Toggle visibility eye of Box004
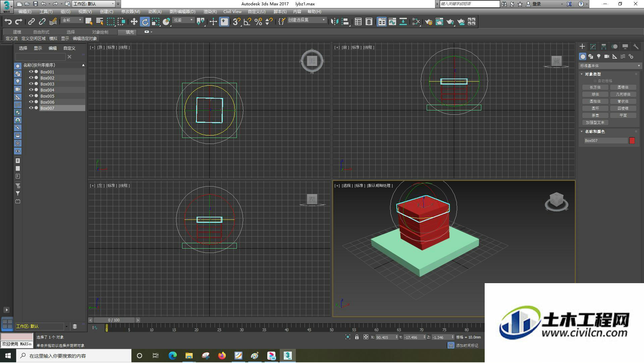This screenshot has width=644, height=363. (31, 90)
